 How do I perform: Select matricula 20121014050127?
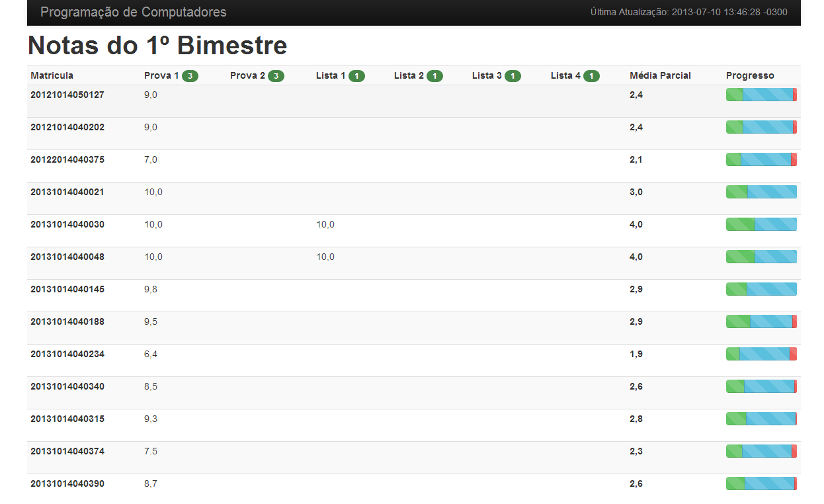point(67,95)
